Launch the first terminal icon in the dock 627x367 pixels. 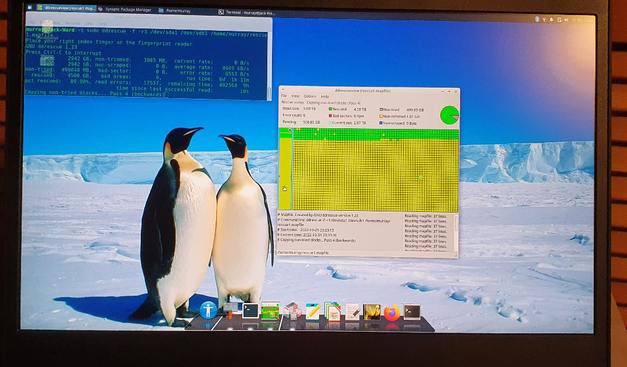pos(250,311)
